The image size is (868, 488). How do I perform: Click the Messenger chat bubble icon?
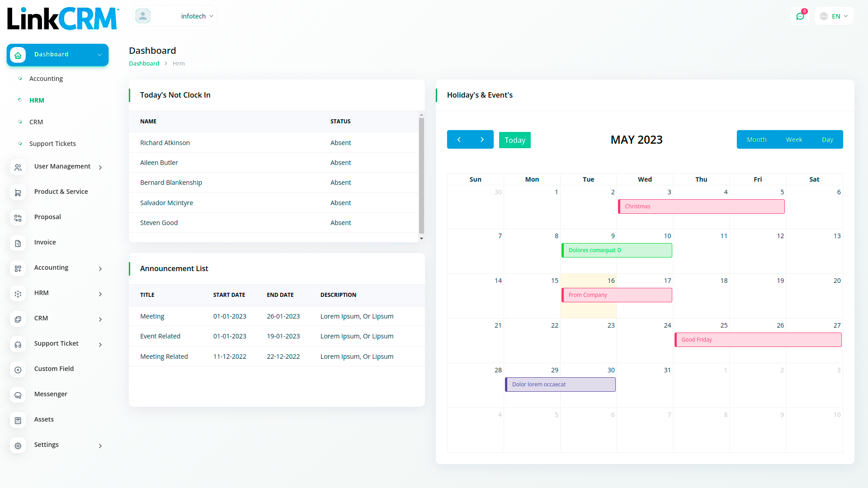pos(18,395)
